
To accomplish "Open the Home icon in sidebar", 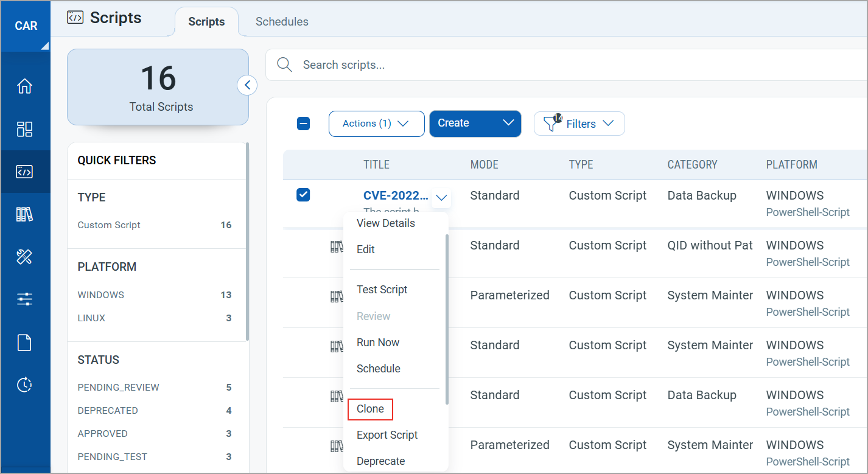I will pos(24,86).
